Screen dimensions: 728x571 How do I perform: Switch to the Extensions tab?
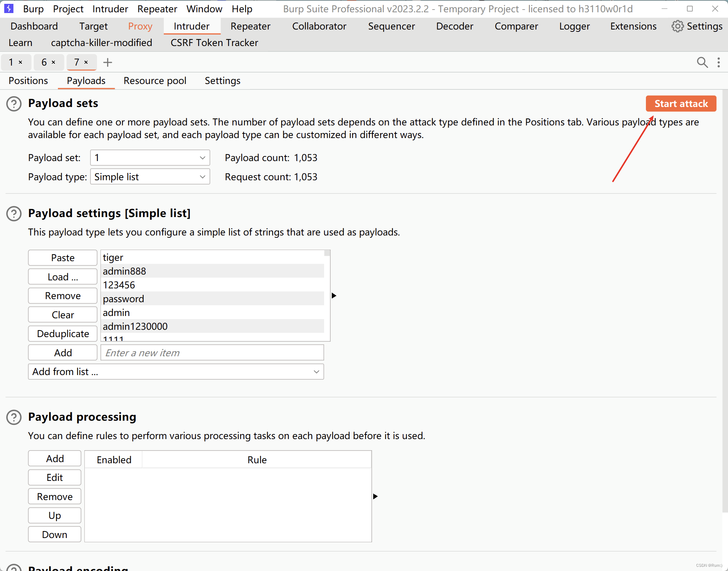coord(633,26)
